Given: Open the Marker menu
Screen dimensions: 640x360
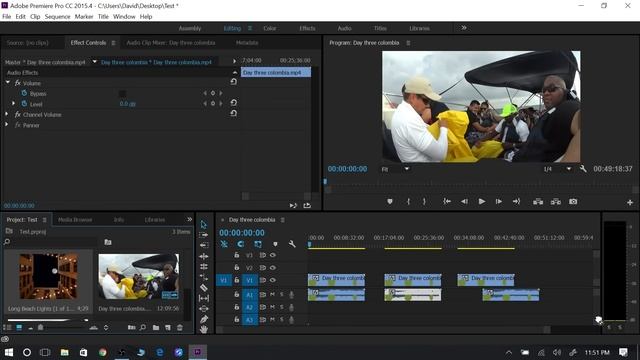Looking at the screenshot, I should [84, 17].
